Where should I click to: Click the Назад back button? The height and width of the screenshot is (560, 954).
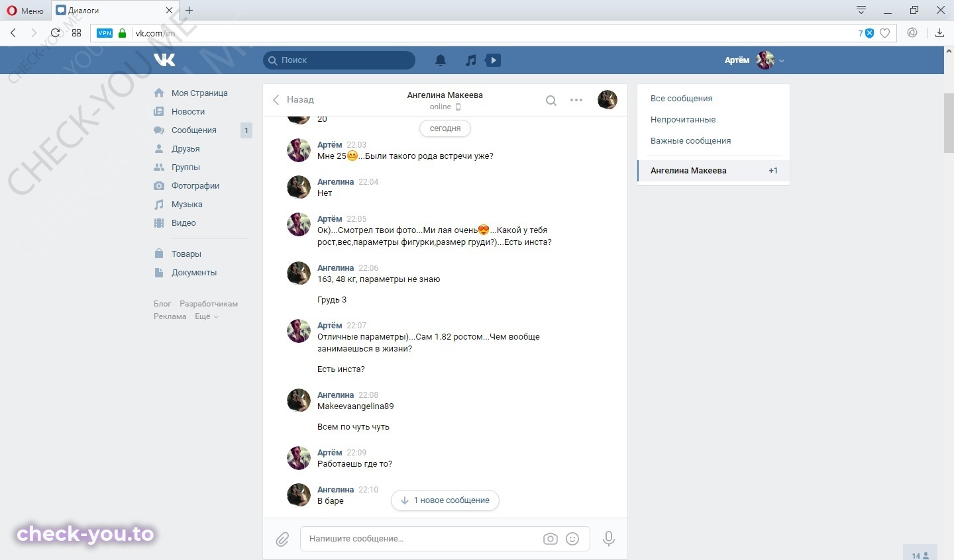click(293, 100)
